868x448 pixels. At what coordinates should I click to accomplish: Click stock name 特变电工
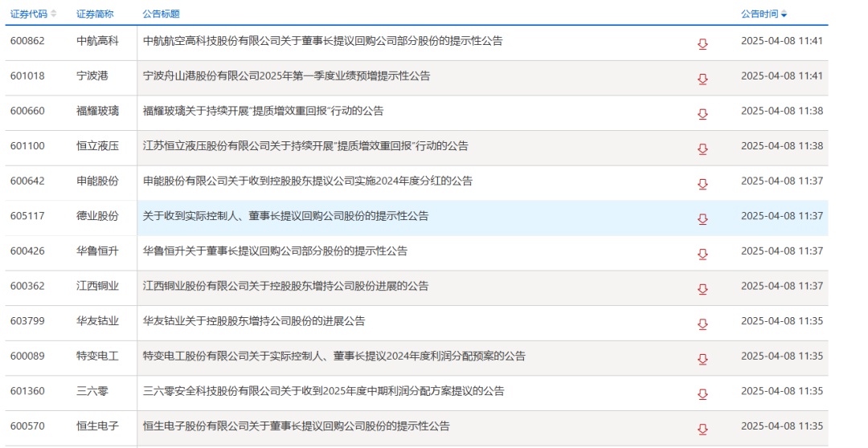coord(97,356)
